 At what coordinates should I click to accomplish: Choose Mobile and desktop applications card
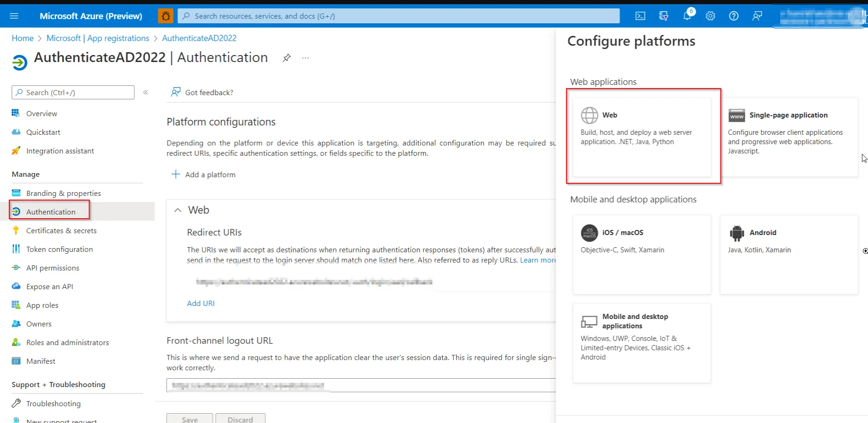pos(642,343)
